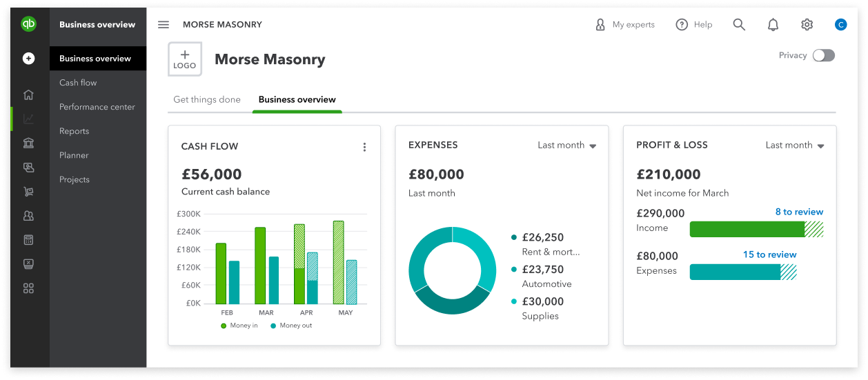Open the notifications bell icon
The height and width of the screenshot is (380, 868).
click(773, 25)
